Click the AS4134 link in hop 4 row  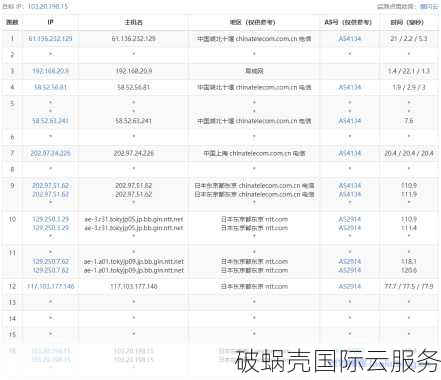tap(350, 87)
